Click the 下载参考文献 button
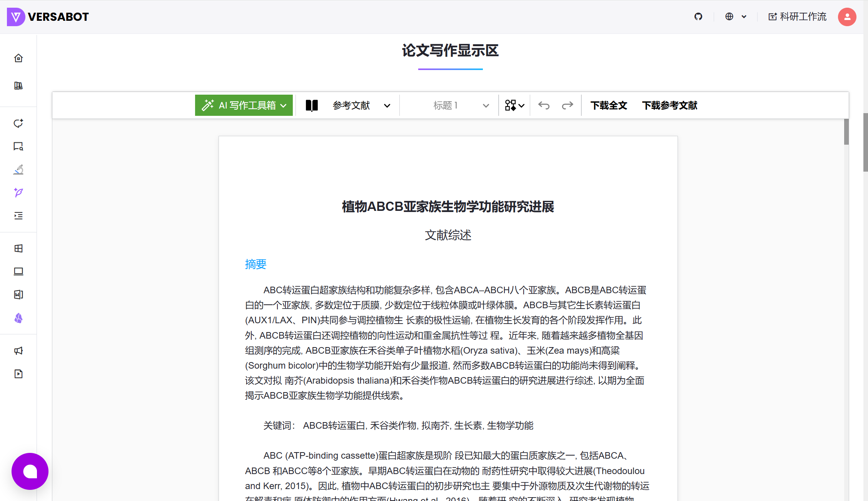This screenshot has width=868, height=501. (x=669, y=105)
